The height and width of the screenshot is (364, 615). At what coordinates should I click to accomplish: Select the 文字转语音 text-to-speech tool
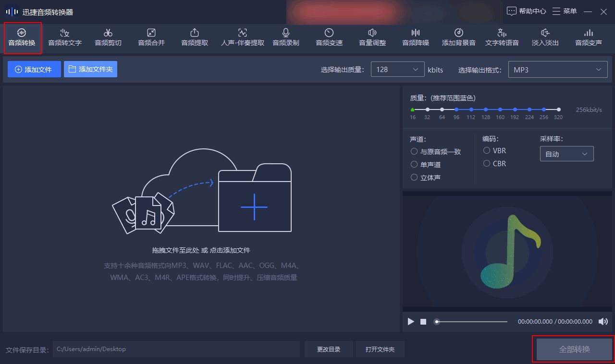point(502,37)
